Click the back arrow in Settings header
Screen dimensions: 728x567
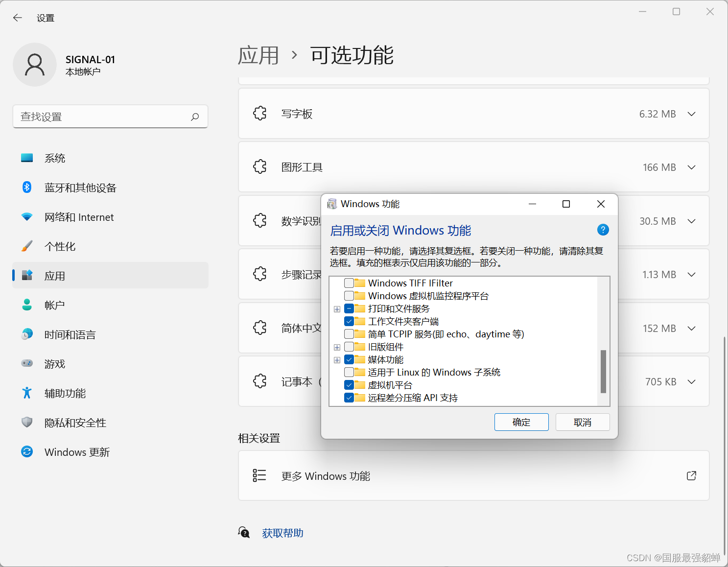pos(18,18)
